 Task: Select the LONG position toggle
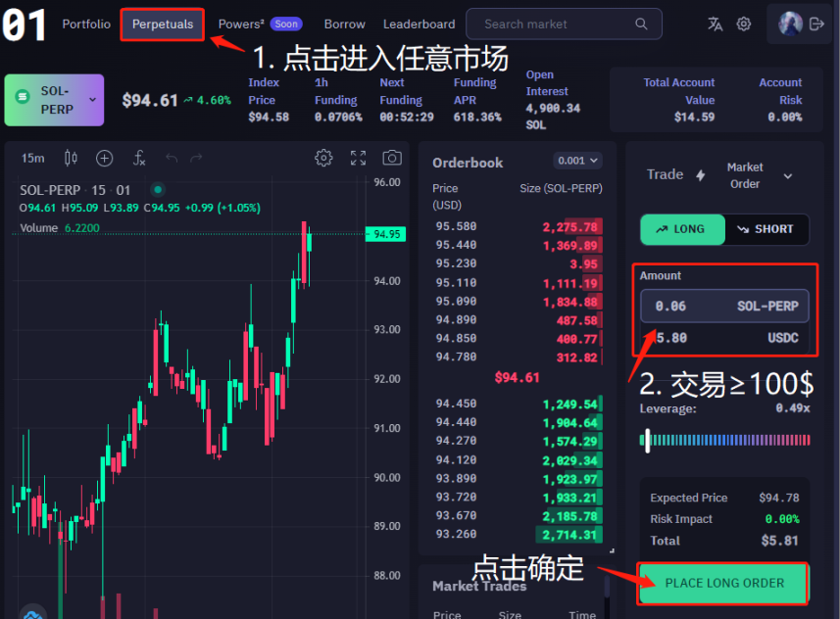[x=682, y=229]
